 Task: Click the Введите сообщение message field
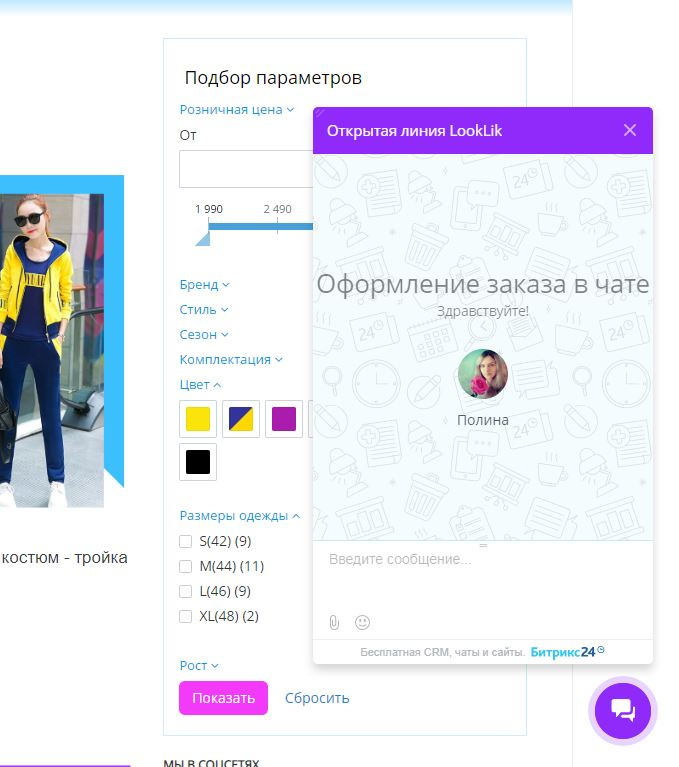pos(482,575)
